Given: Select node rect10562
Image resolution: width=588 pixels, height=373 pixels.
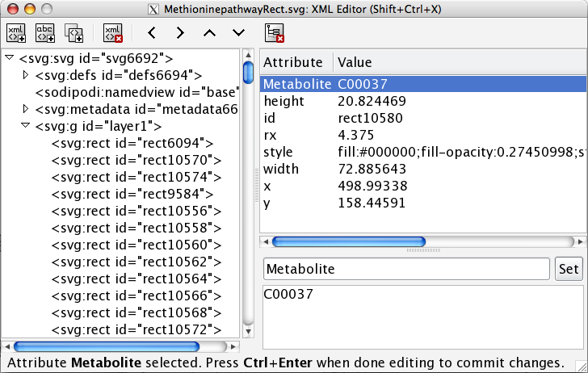Looking at the screenshot, I should tap(136, 262).
